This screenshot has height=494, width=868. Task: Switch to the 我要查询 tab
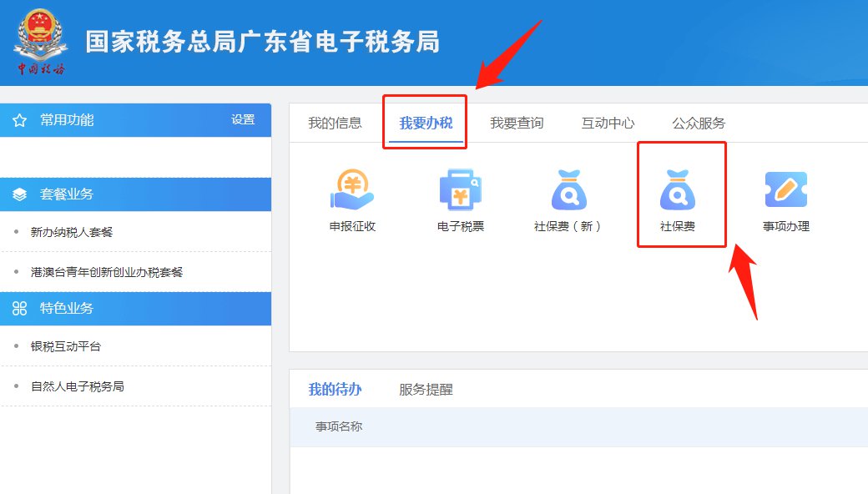(x=517, y=123)
